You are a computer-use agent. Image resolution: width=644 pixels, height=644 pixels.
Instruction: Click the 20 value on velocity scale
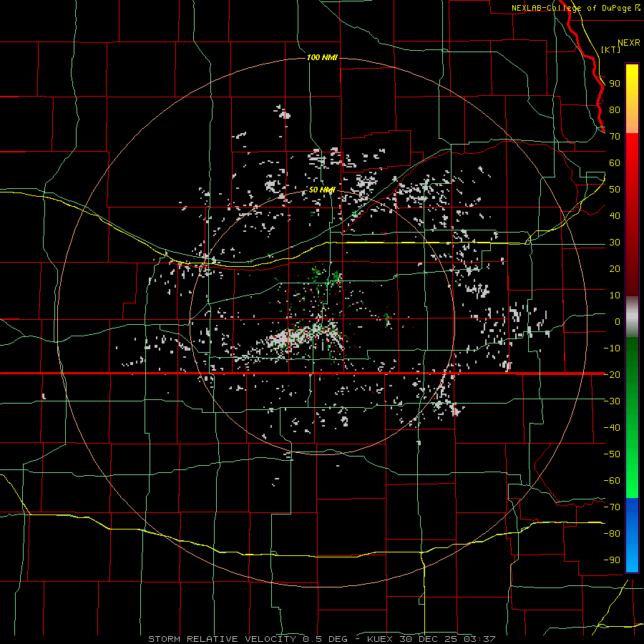[x=615, y=268]
